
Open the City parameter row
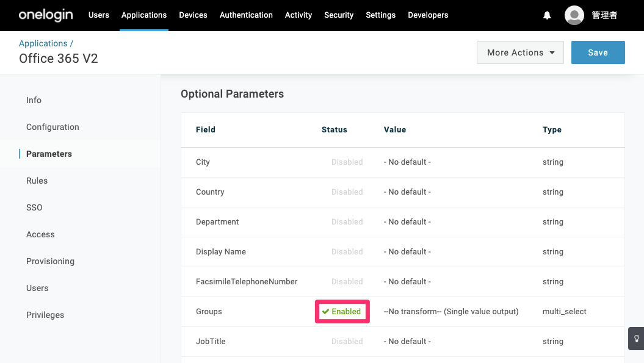click(x=402, y=162)
